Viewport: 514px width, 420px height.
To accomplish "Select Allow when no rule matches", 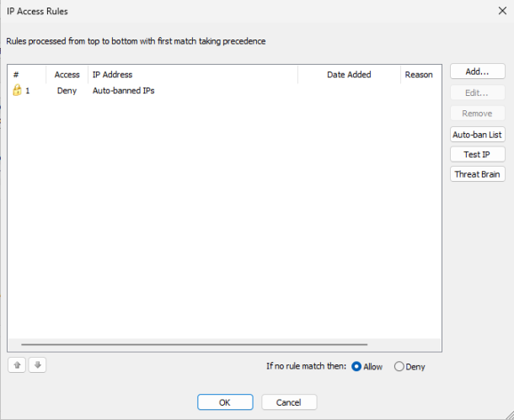I will pos(357,366).
